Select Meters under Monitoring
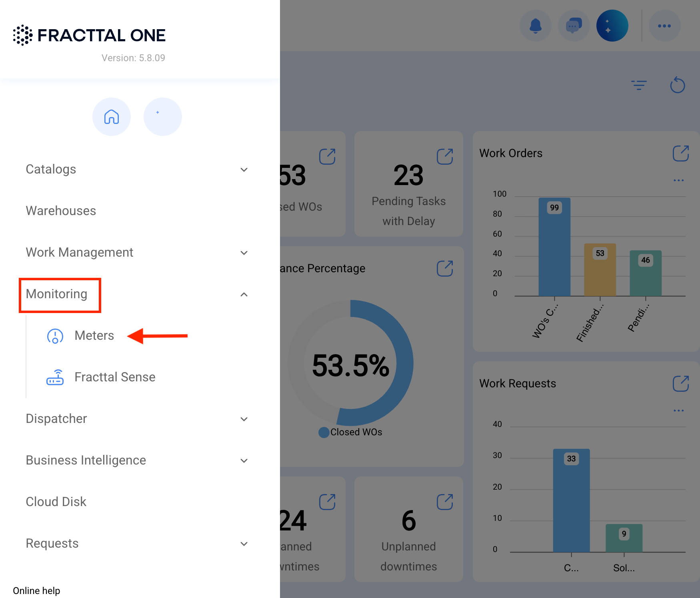700x598 pixels. [94, 335]
